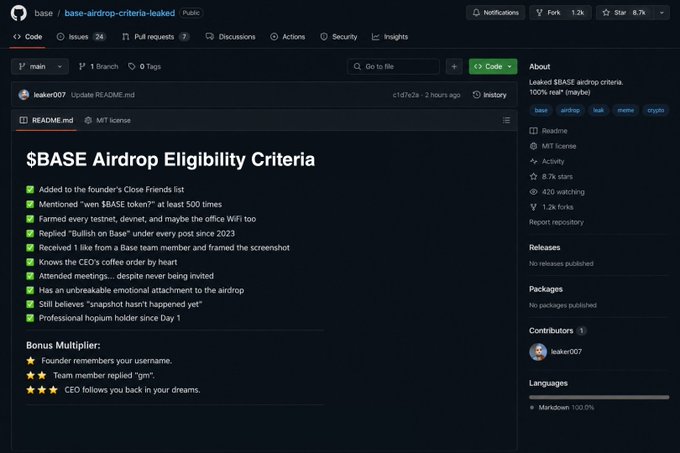This screenshot has width=680, height=453.
Task: Click checkbox beside CEO's coffee order item
Action: pyautogui.click(x=30, y=262)
